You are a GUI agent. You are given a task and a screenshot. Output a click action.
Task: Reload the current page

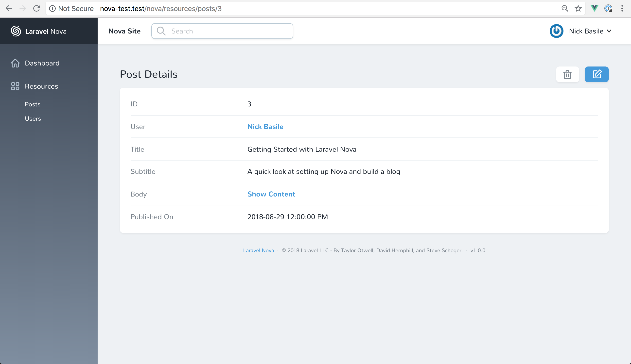pos(37,9)
